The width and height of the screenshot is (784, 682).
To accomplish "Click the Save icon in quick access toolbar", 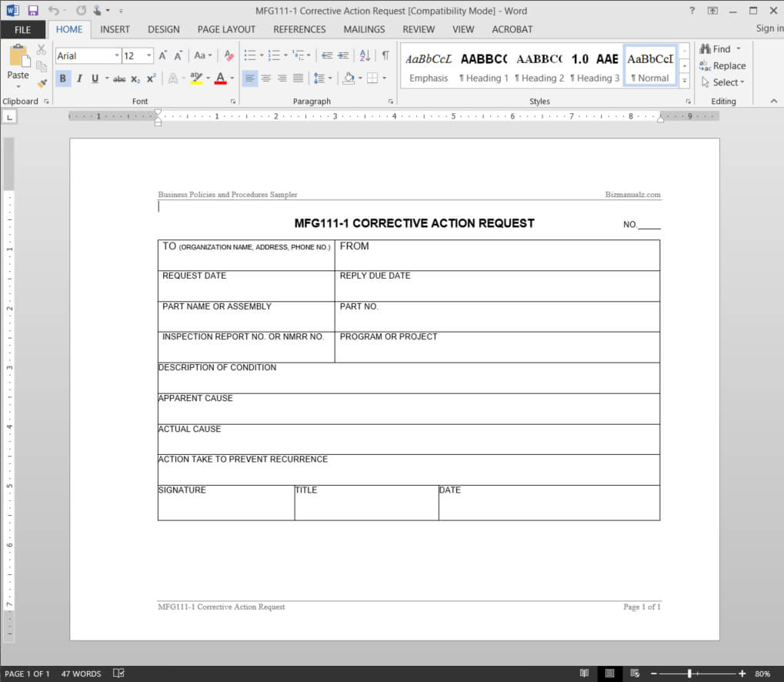I will (33, 11).
